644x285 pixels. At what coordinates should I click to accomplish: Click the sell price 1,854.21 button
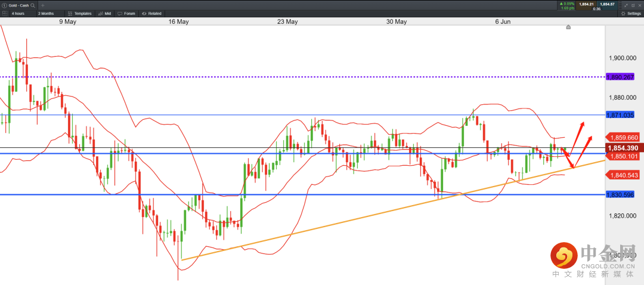tap(586, 5)
